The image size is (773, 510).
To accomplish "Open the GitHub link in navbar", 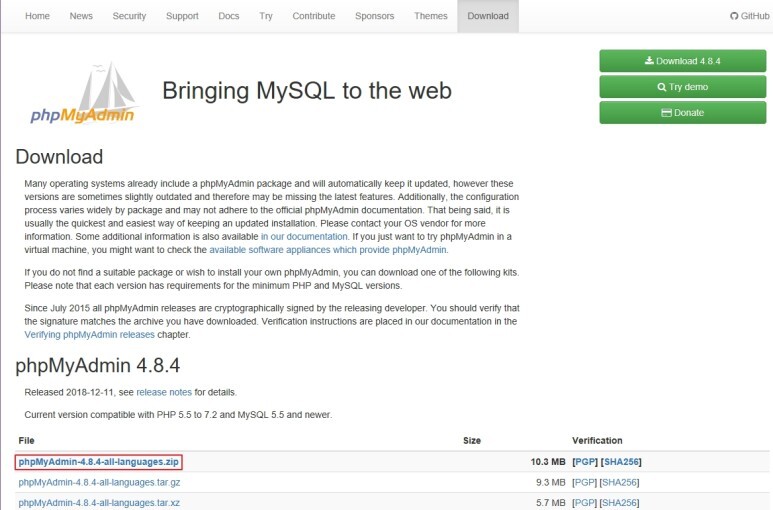I will [x=749, y=16].
